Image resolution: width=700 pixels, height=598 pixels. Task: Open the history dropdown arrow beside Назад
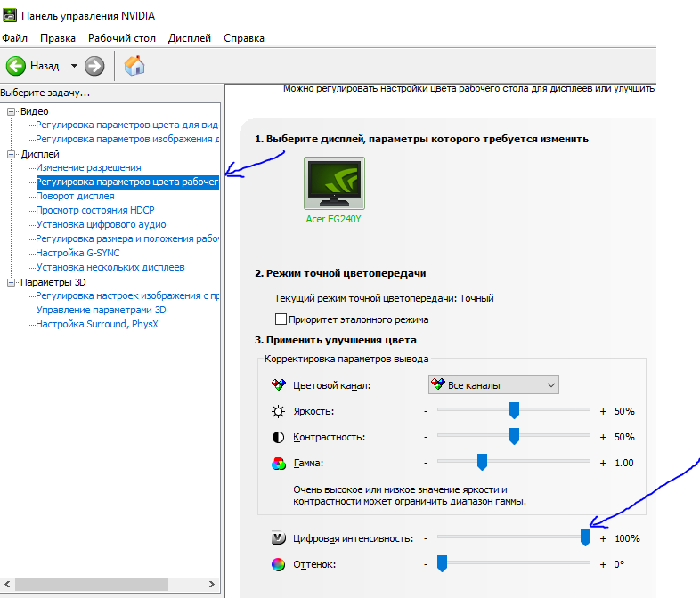point(74,66)
